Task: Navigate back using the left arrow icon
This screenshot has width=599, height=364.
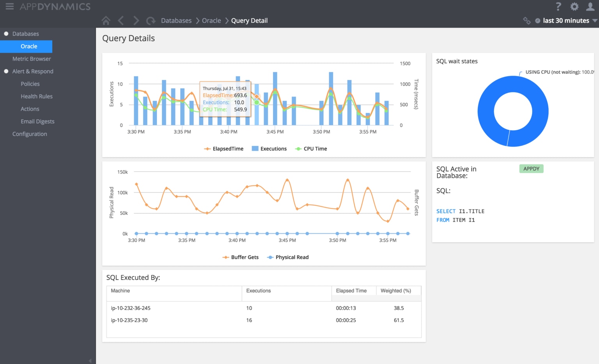Action: click(x=121, y=20)
